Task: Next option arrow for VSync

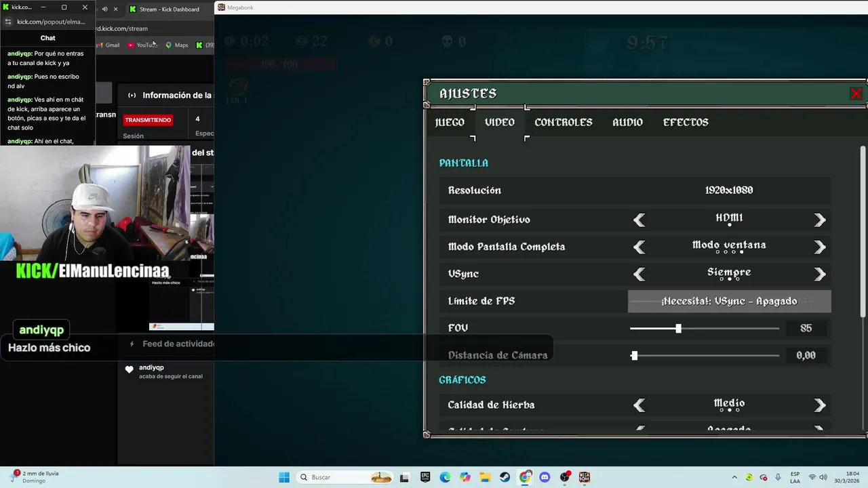Action: (819, 274)
